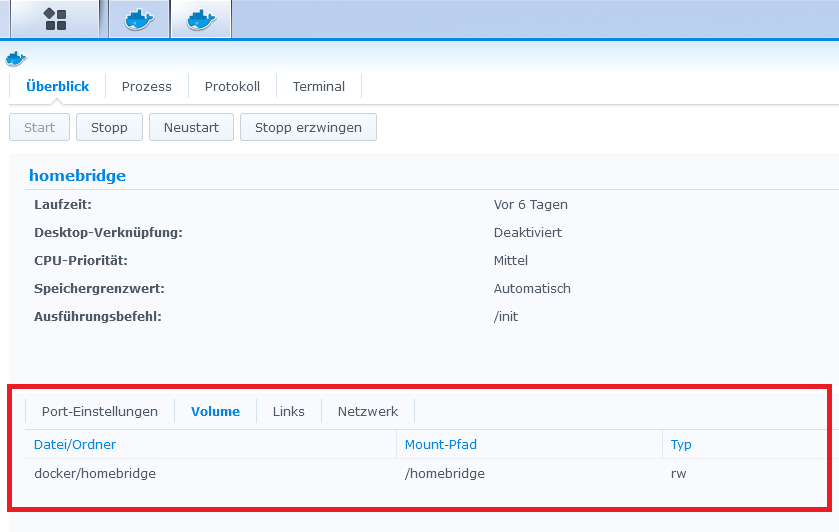Image resolution: width=839 pixels, height=532 pixels.
Task: Select the docker/homebridge volume row
Action: click(95, 473)
